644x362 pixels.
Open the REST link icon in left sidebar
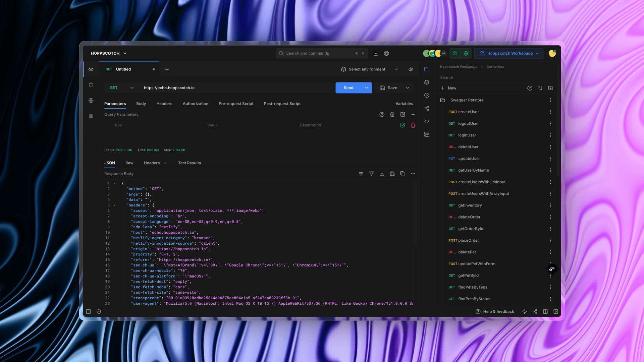(x=91, y=69)
